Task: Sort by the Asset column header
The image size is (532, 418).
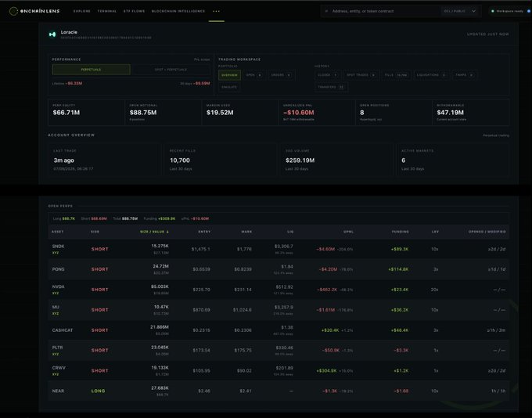Action: tap(57, 232)
